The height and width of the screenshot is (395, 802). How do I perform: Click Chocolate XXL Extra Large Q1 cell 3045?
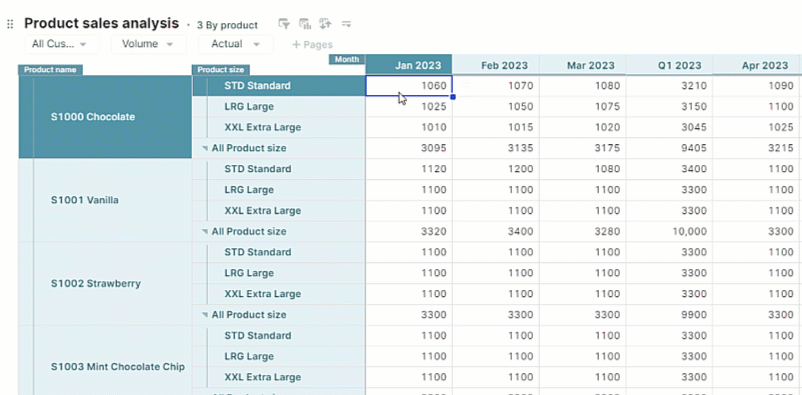click(670, 127)
